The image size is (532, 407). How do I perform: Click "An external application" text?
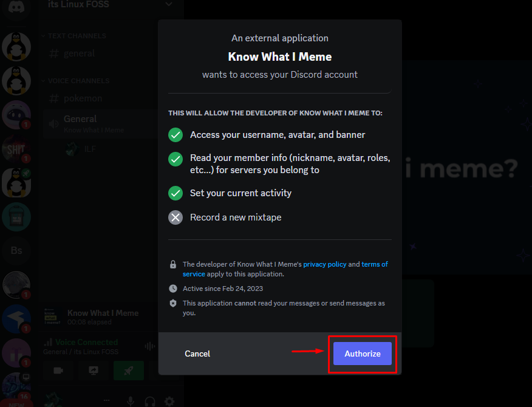(280, 38)
